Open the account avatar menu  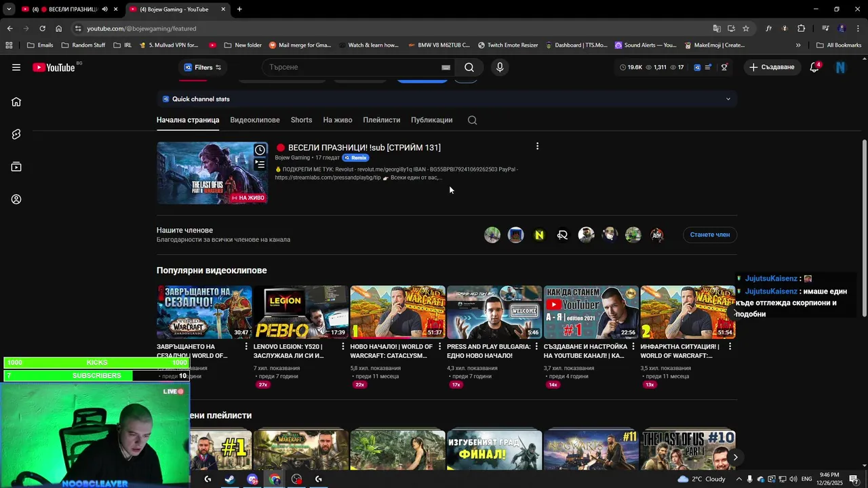840,67
